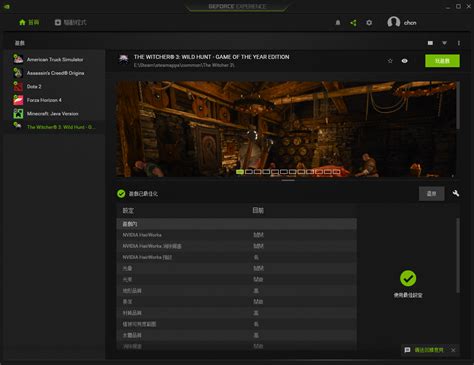
Task: Select Assassin's Creed Origins in games list
Action: pyautogui.click(x=55, y=73)
